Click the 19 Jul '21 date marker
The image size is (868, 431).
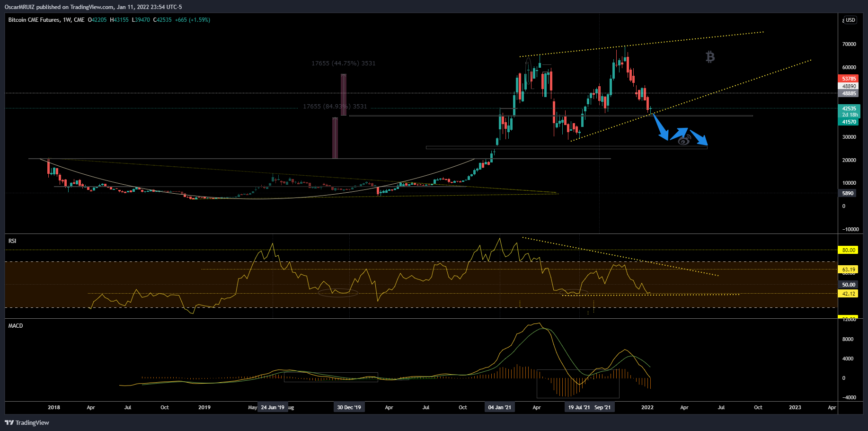click(x=579, y=407)
